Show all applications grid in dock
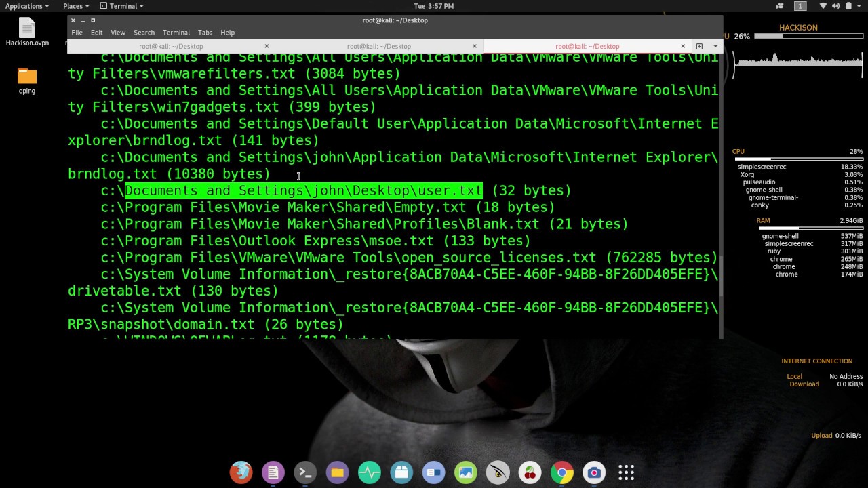868x488 pixels. click(x=626, y=472)
